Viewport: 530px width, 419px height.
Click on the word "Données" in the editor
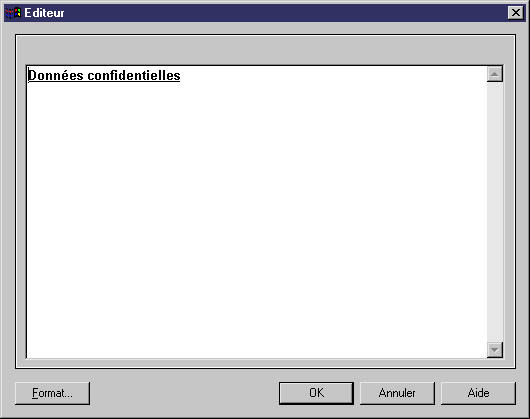coord(56,75)
